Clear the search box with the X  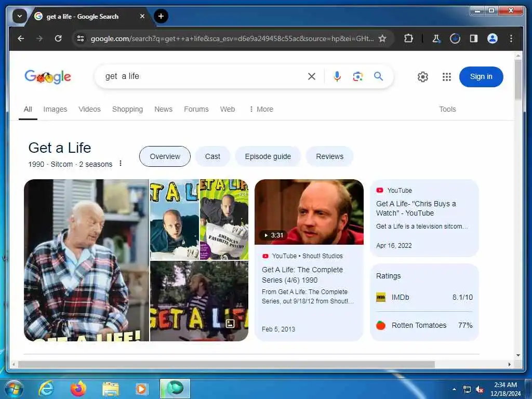point(312,77)
